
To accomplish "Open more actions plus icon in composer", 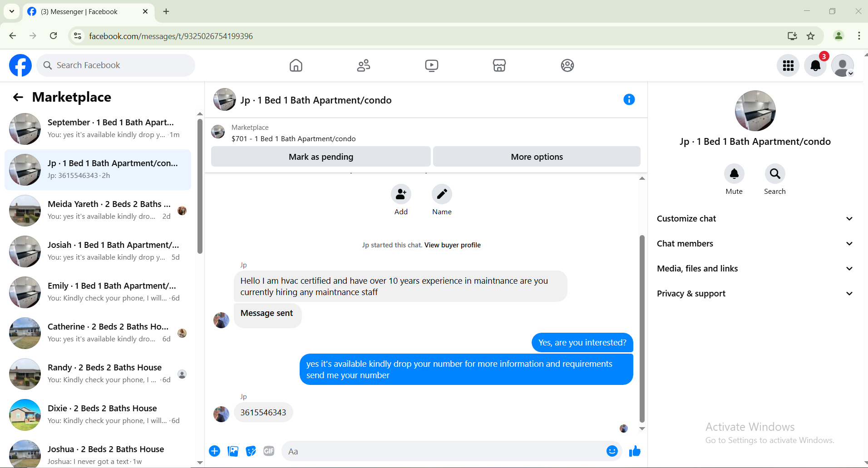I will (215, 451).
